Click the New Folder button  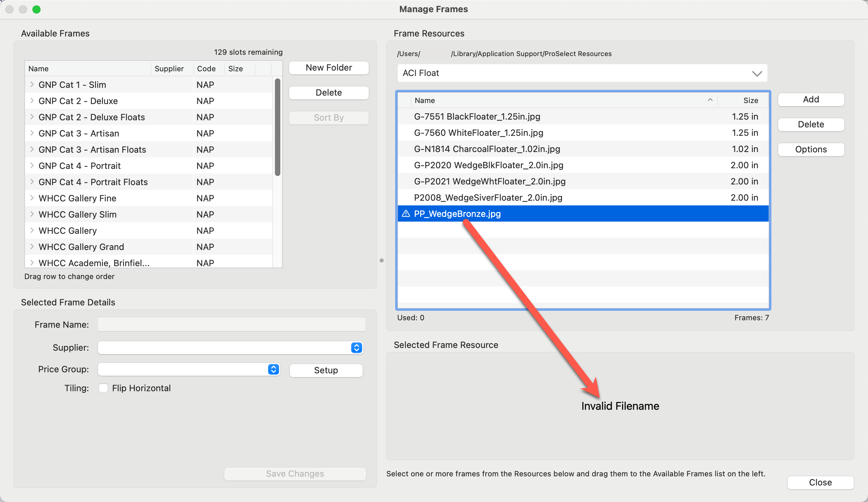point(329,68)
